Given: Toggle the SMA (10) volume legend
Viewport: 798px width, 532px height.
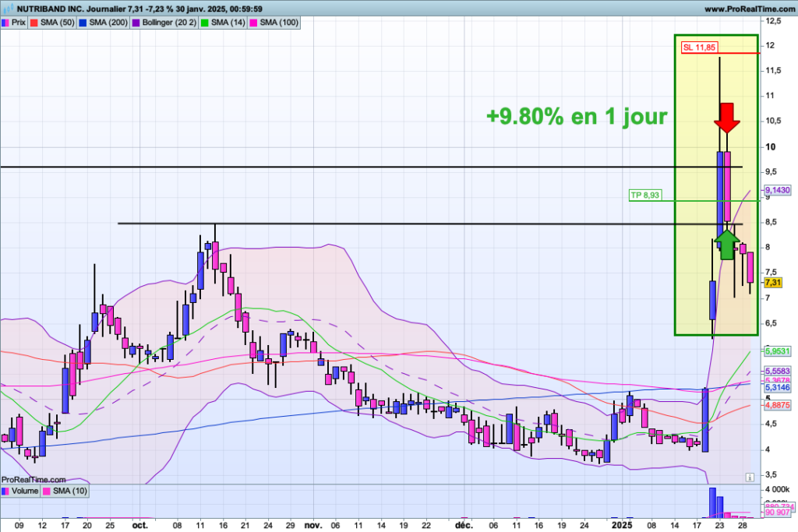Looking at the screenshot, I should coord(65,491).
